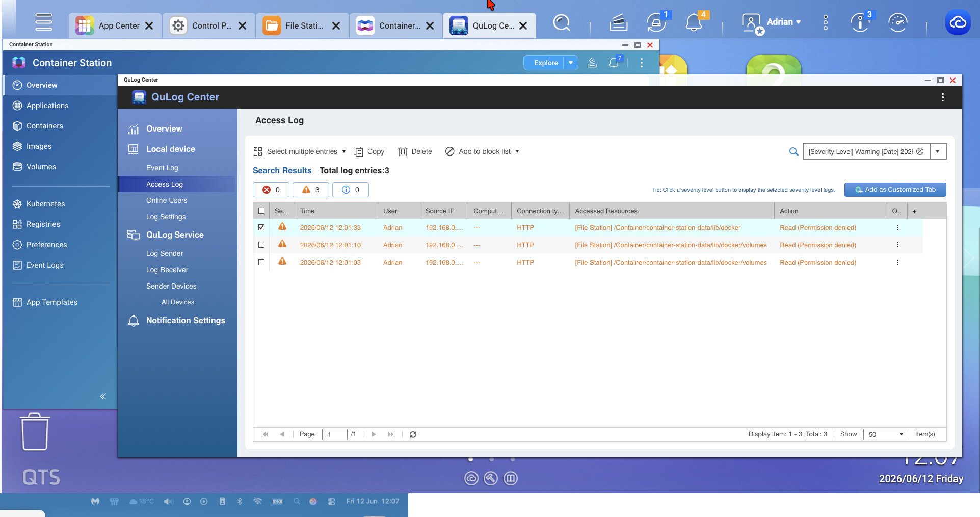Open the myQNAPcloud blue cloud icon
Viewport: 980px width, 517px height.
coord(958,22)
